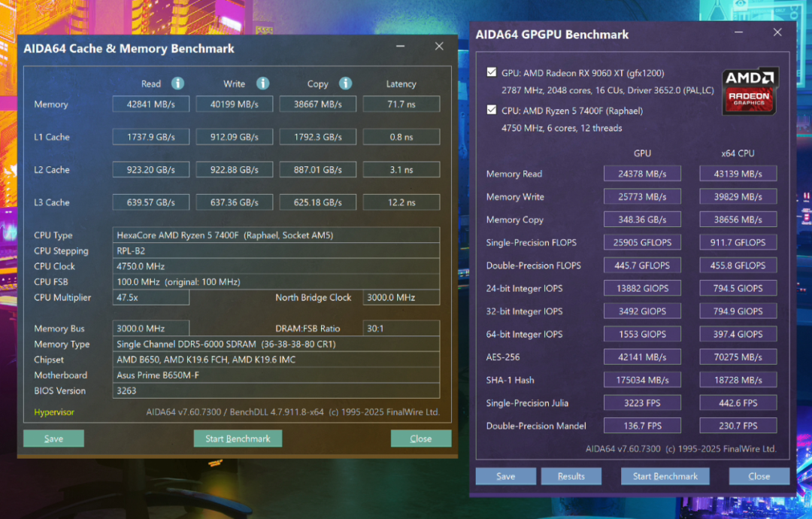This screenshot has width=812, height=519.
Task: Click Close in Cache & Memory Benchmark window
Action: click(x=420, y=439)
